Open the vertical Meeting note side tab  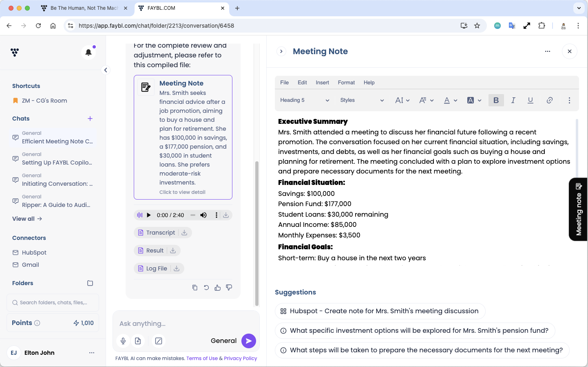pos(578,209)
